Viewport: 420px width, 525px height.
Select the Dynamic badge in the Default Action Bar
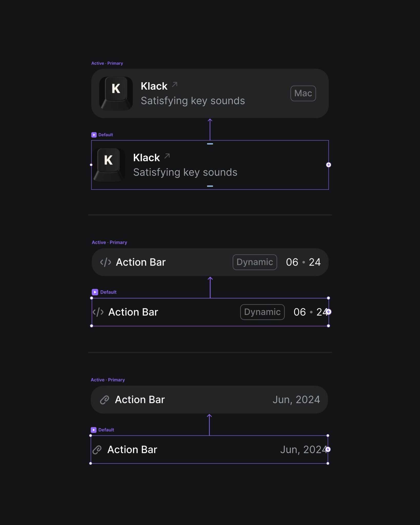coord(262,312)
